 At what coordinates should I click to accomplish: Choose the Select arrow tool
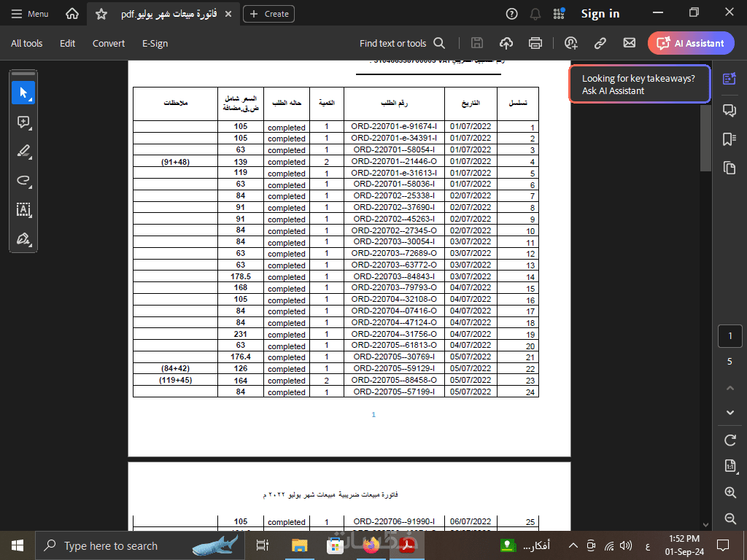pos(23,93)
